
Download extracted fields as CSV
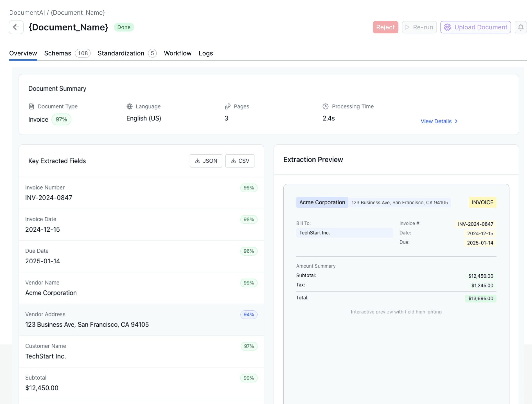[x=240, y=161]
